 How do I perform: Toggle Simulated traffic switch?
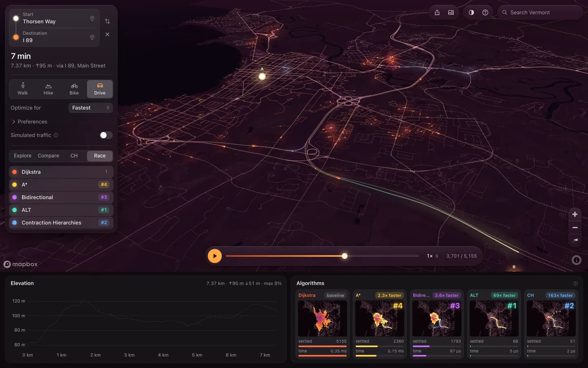(x=106, y=135)
